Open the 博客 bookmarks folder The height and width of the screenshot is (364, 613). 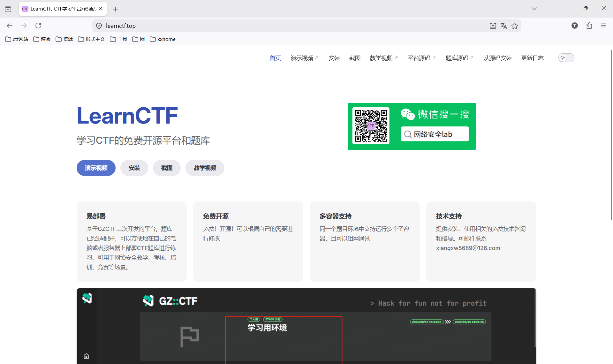[x=42, y=39]
